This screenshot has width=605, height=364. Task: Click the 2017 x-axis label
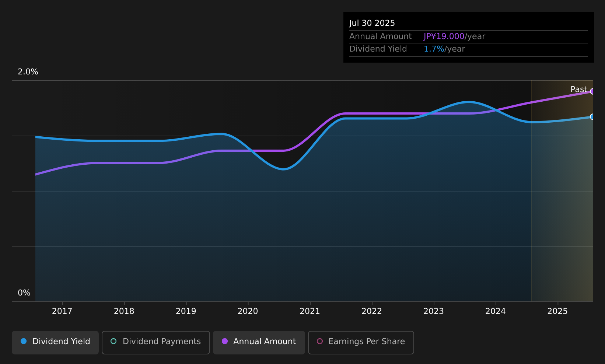(x=62, y=311)
